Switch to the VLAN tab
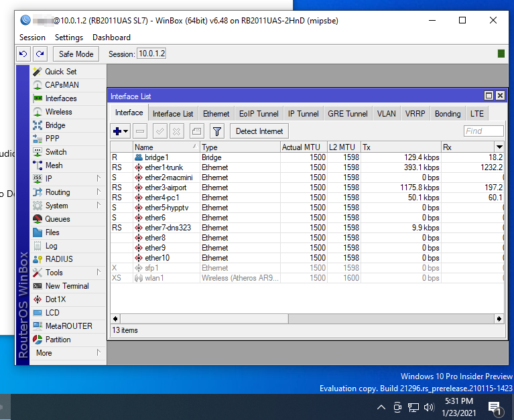 coord(386,114)
